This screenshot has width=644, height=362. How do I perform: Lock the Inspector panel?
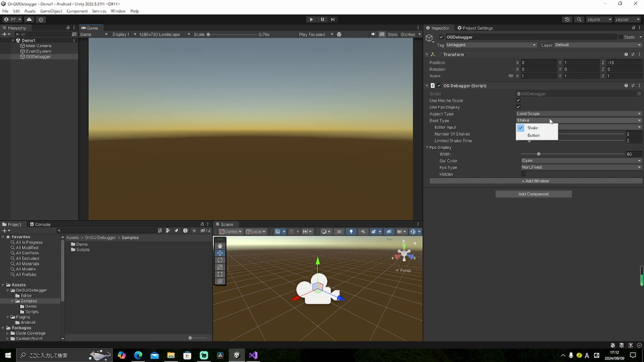click(x=633, y=28)
